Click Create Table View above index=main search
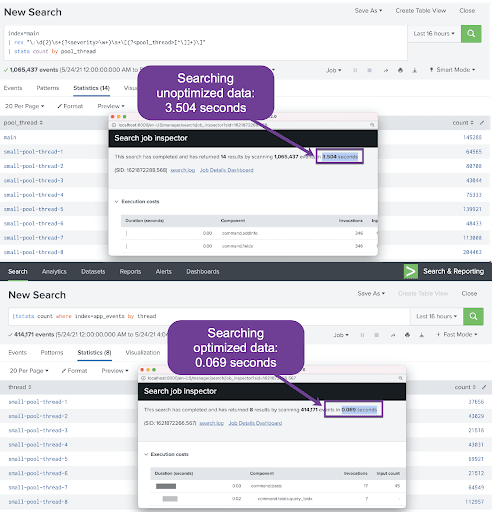 [x=421, y=11]
